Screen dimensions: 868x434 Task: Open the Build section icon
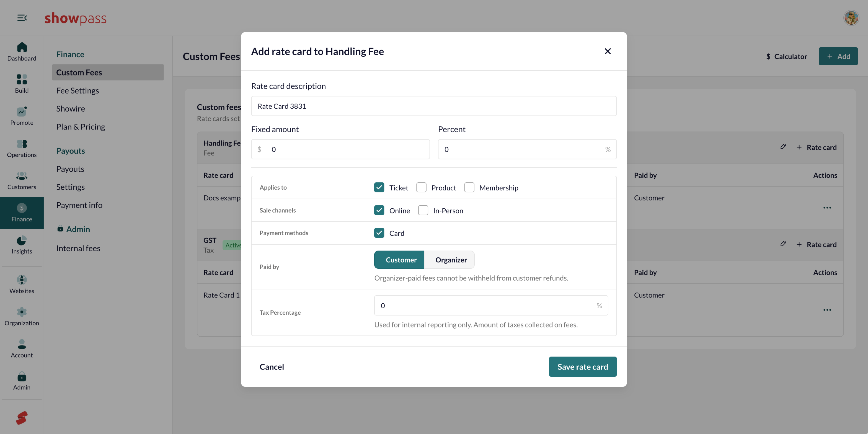[22, 79]
